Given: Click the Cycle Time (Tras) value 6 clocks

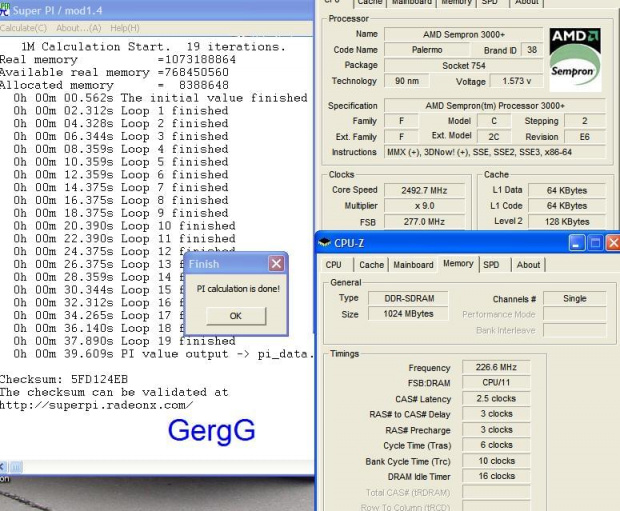Looking at the screenshot, I should coord(496,445).
